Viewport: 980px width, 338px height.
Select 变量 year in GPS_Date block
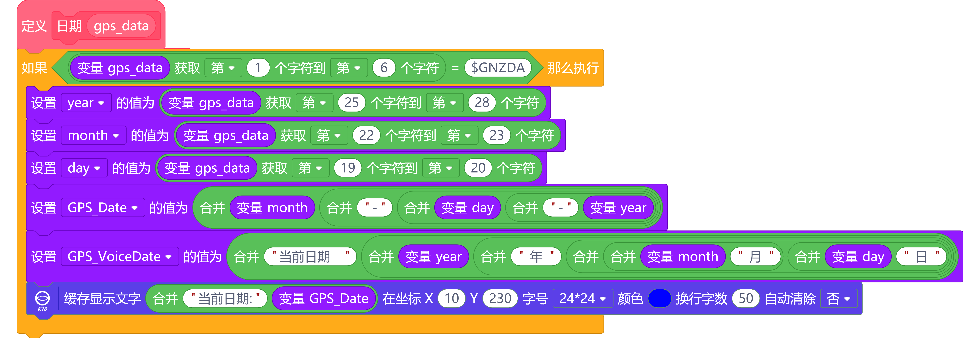(x=618, y=208)
